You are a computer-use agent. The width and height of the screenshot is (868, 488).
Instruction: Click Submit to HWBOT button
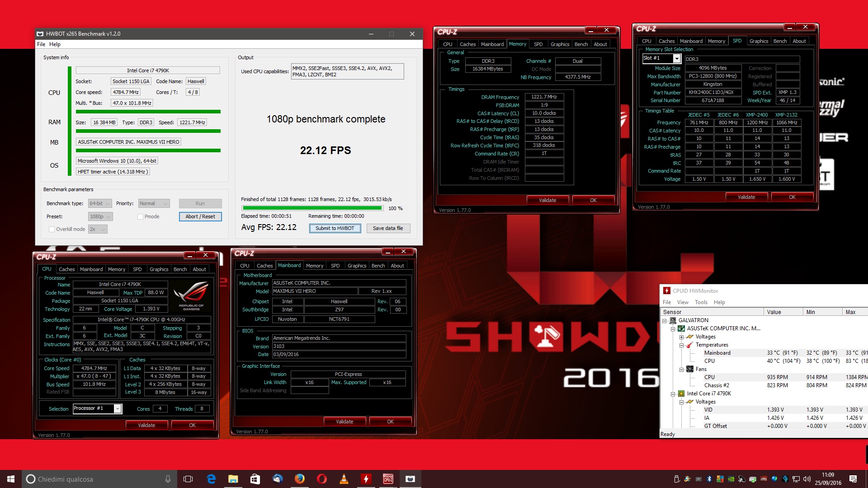click(335, 228)
